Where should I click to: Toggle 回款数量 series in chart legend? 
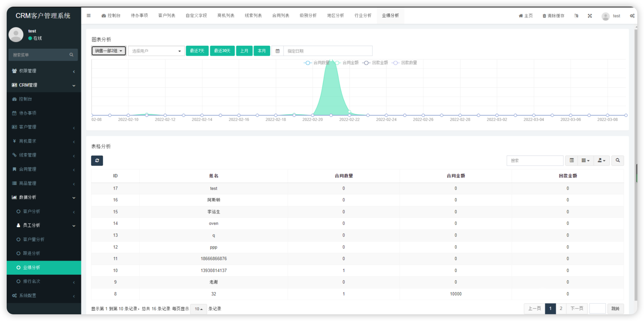405,63
